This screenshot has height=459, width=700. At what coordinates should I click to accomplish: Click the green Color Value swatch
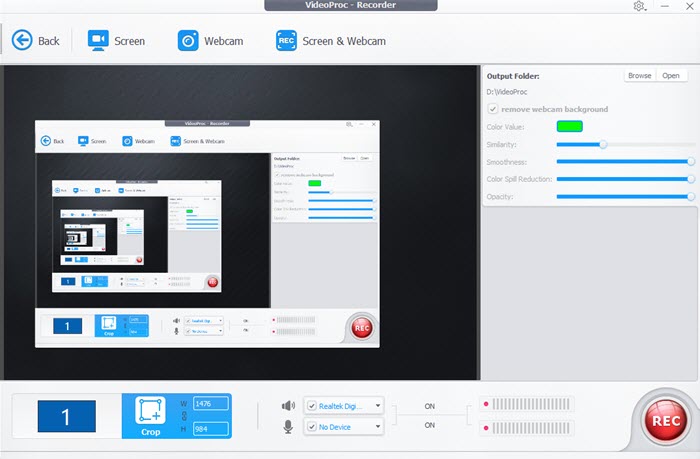569,126
